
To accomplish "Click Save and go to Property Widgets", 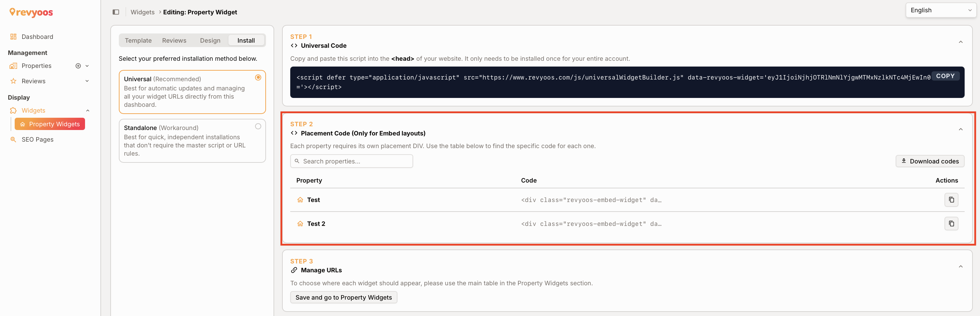I will pyautogui.click(x=344, y=297).
